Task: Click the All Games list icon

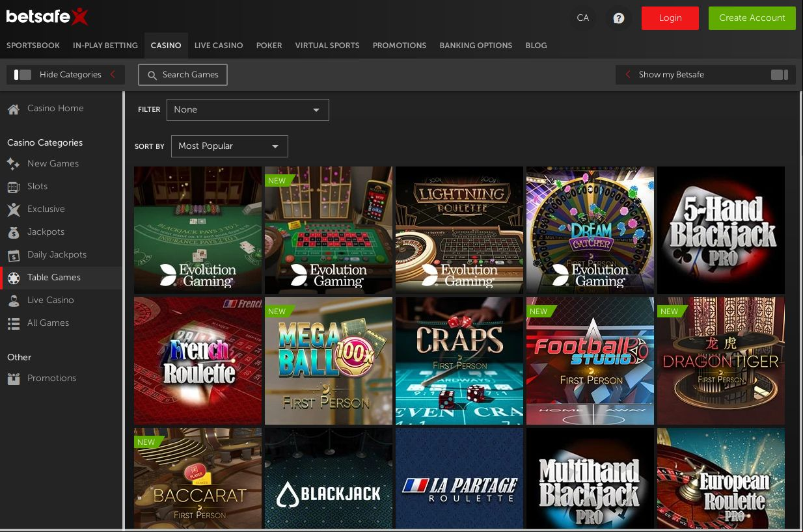Action: click(13, 323)
